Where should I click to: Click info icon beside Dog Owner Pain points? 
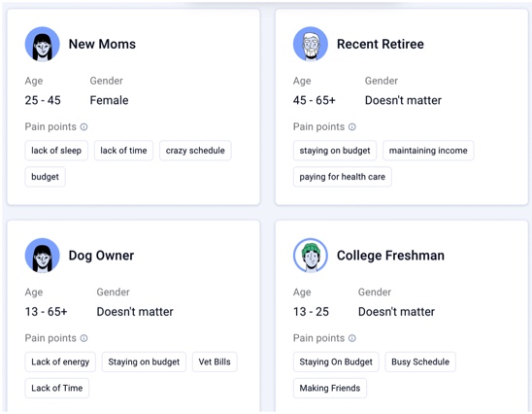83,338
